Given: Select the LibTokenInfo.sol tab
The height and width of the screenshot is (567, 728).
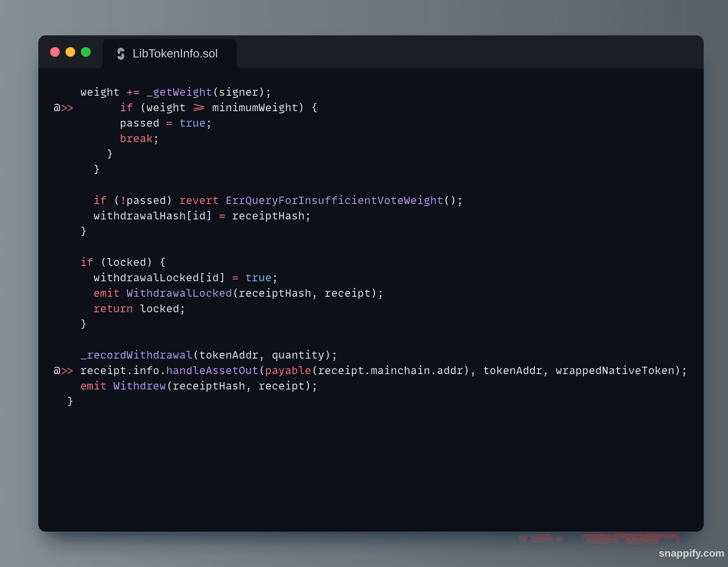Looking at the screenshot, I should click(175, 54).
